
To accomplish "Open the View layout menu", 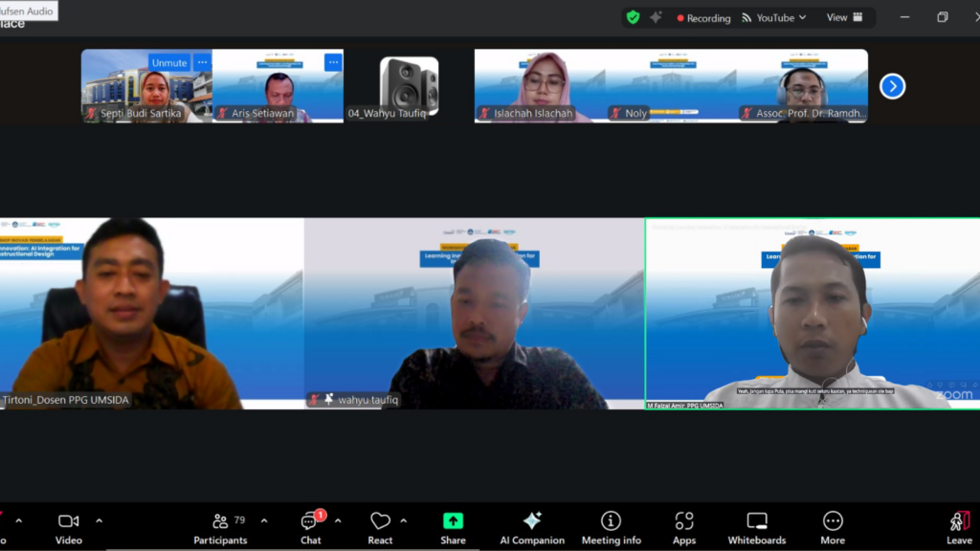I will click(844, 17).
